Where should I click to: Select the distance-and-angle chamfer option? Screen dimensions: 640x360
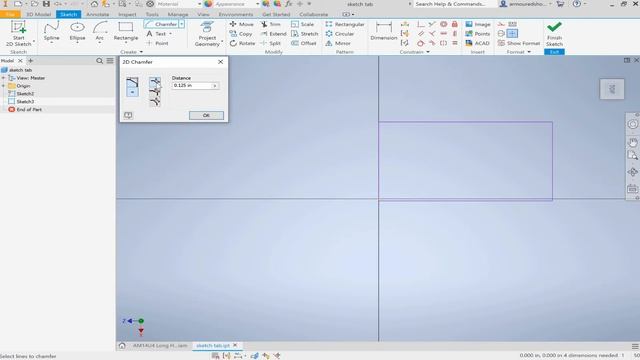(155, 102)
